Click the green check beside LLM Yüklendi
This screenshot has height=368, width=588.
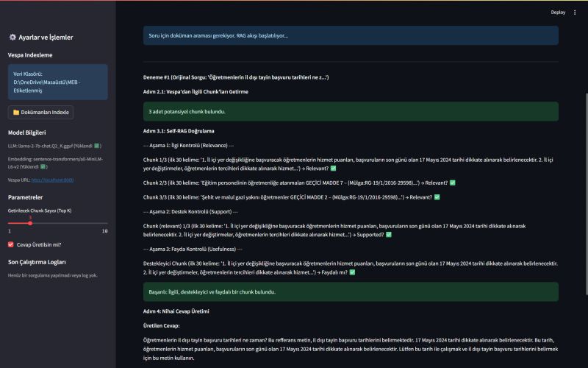click(96, 146)
